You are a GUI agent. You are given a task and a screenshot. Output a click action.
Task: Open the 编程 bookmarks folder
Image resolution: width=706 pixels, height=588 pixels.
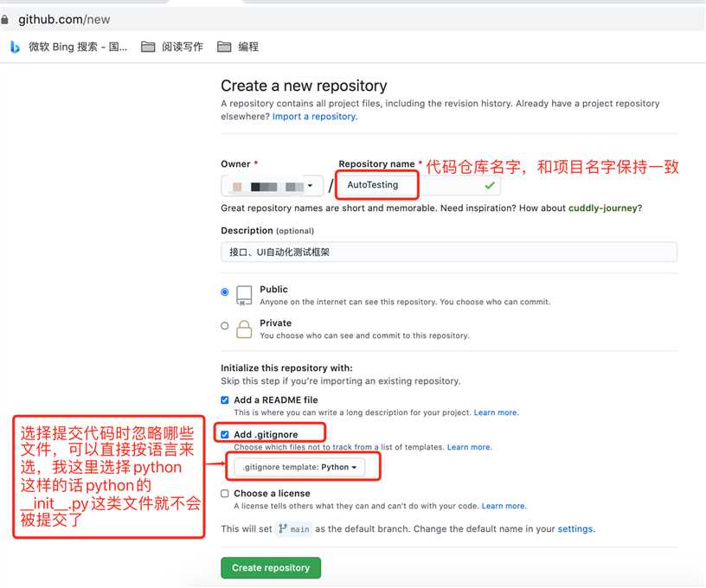[x=238, y=47]
